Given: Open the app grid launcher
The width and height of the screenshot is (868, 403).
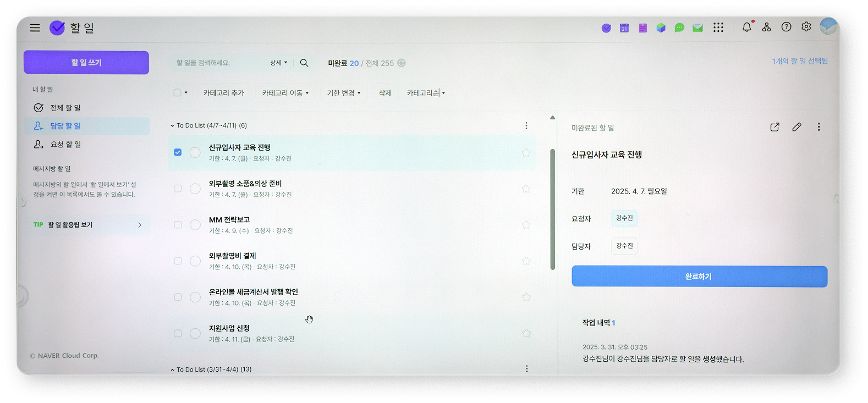Looking at the screenshot, I should click(x=718, y=27).
